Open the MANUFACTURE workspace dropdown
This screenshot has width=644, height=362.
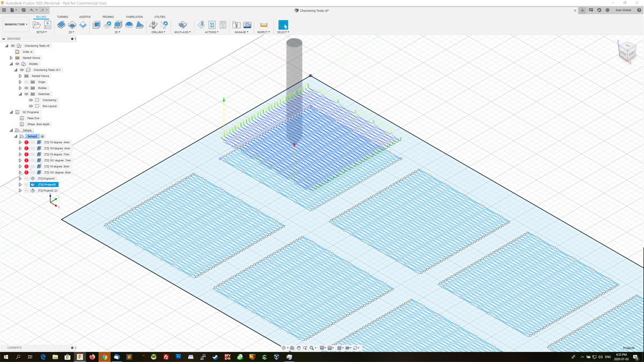(x=16, y=24)
